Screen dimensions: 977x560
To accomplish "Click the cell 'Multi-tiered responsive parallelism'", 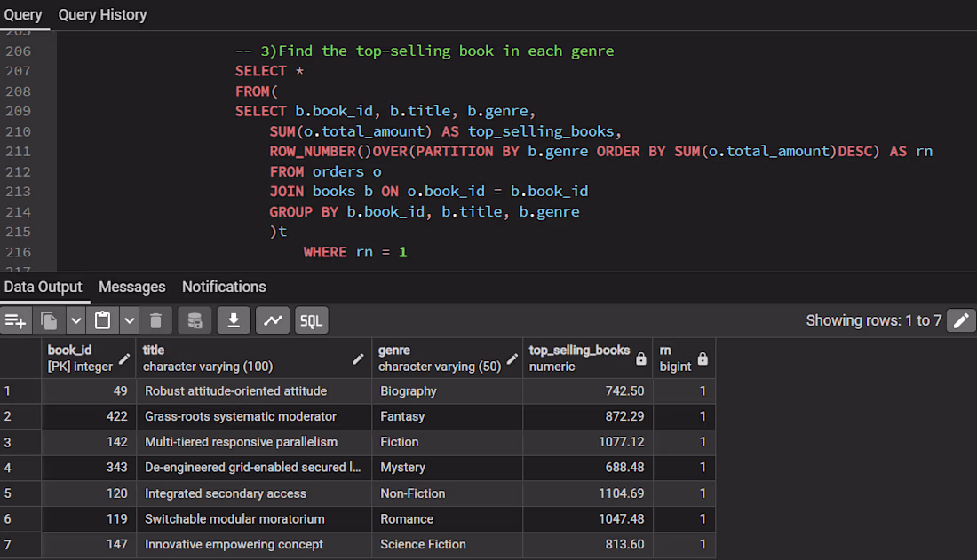I will click(254, 442).
